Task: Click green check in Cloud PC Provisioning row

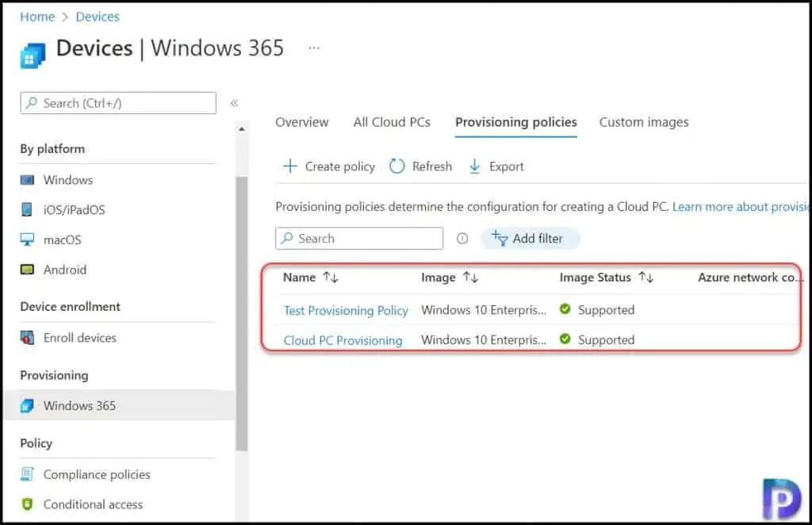Action: click(565, 339)
